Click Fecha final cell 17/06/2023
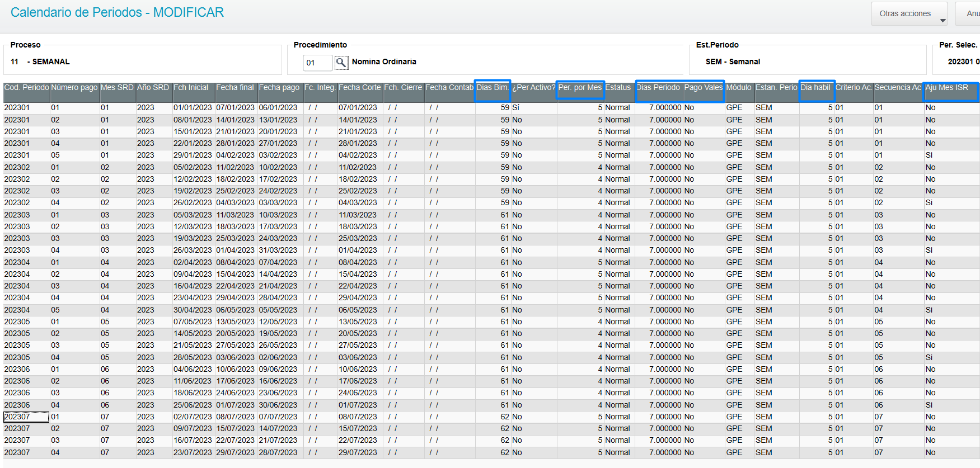 (x=235, y=381)
